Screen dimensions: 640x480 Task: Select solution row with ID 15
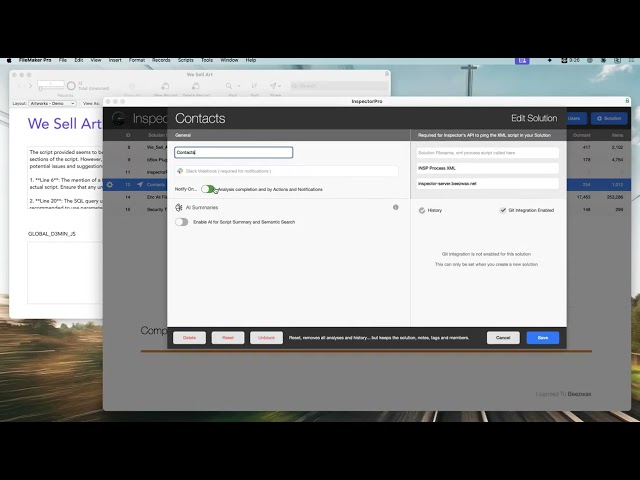135,209
